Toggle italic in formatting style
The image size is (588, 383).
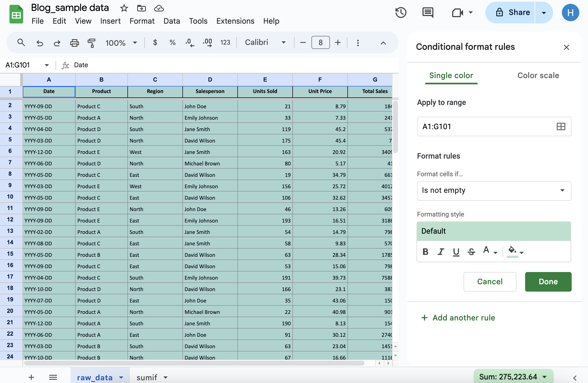pos(441,252)
